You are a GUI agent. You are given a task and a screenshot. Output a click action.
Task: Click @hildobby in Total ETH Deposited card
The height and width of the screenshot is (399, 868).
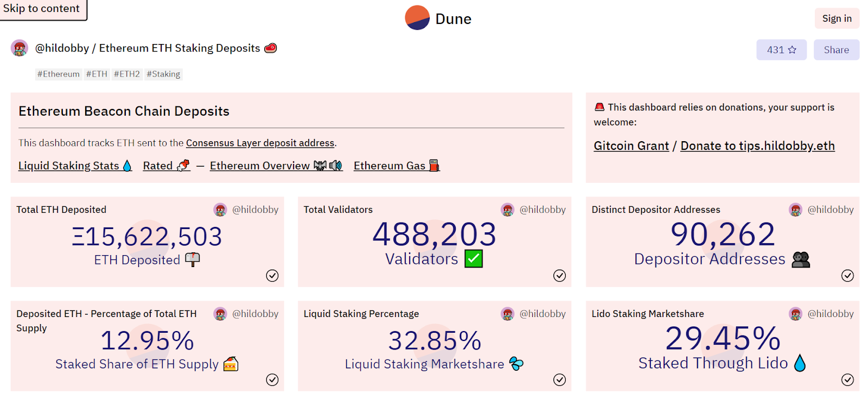click(x=256, y=210)
